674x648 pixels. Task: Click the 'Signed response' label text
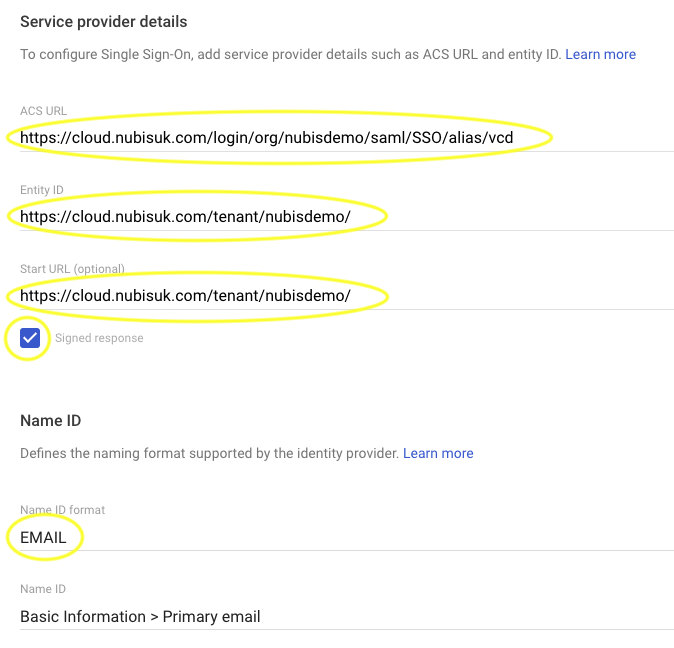(99, 338)
